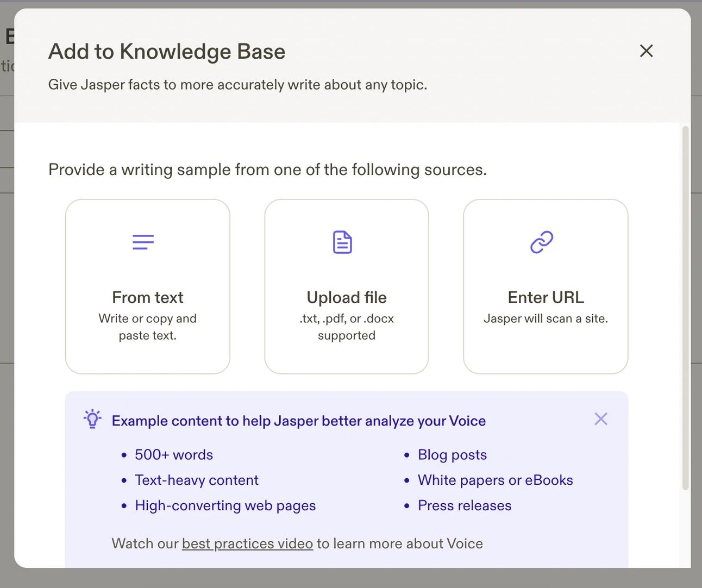Click 'Example content to help Jasper' heading
This screenshot has width=702, height=588.
pyautogui.click(x=299, y=421)
